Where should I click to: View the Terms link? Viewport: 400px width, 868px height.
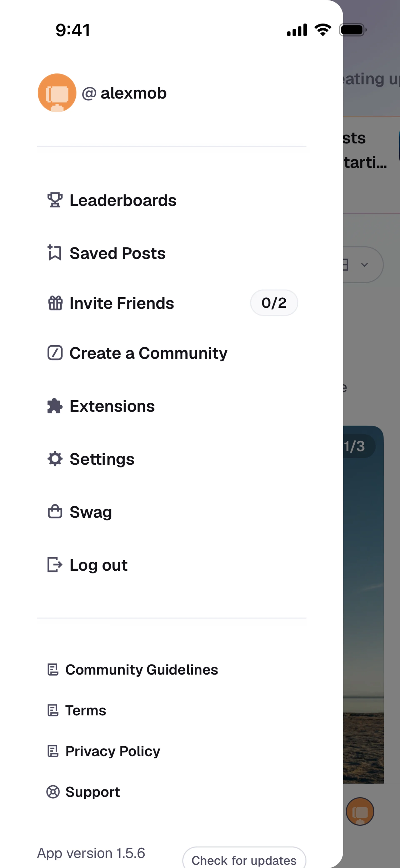pyautogui.click(x=86, y=710)
